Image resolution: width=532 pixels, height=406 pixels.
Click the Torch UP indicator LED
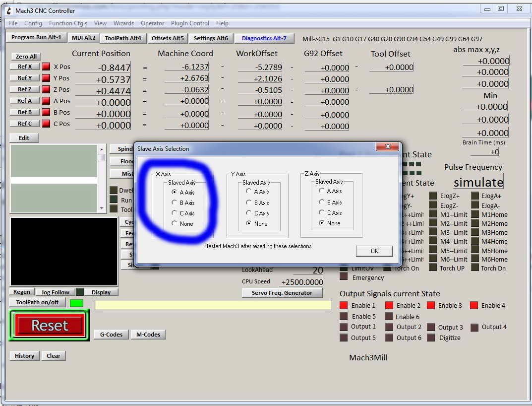click(x=432, y=268)
